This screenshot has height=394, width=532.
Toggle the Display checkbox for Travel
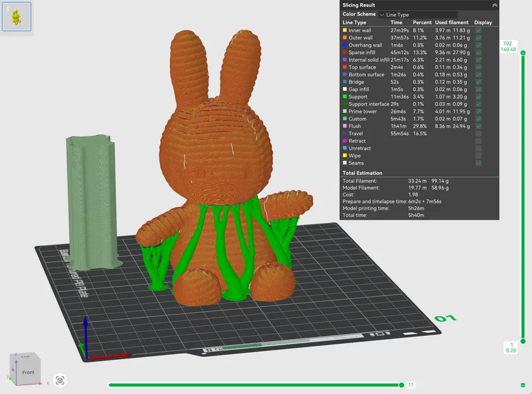pos(478,134)
